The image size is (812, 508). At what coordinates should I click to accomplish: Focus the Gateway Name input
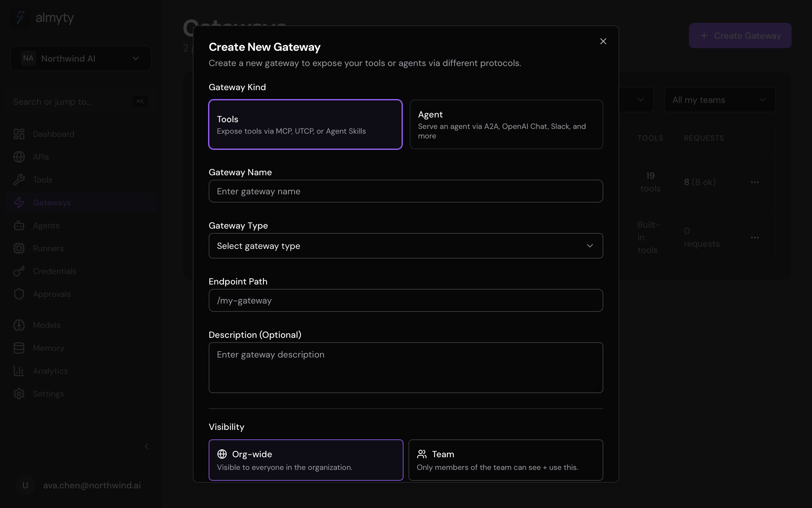tap(406, 191)
